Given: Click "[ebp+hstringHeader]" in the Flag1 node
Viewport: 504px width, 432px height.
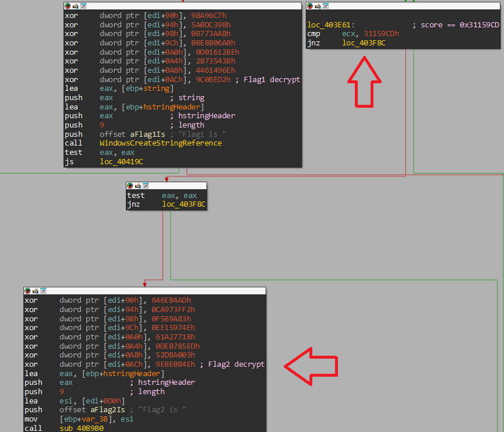Looking at the screenshot, I should point(163,107).
